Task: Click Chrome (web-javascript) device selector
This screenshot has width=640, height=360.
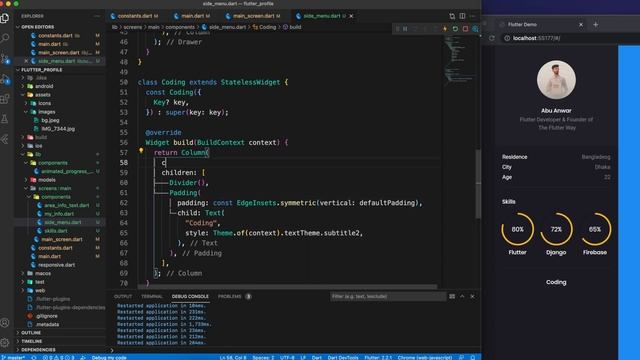Action: pyautogui.click(x=424, y=358)
